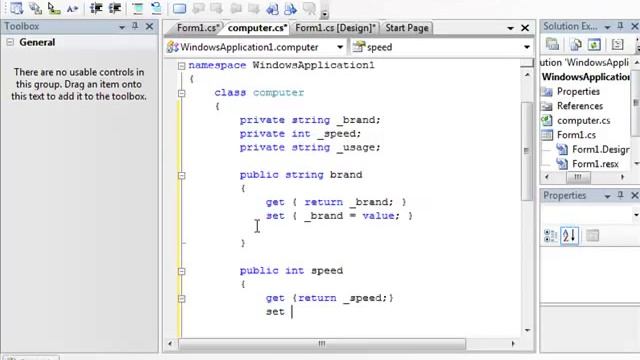Switch to the computer.cs tab
Viewport: 640px width, 360px height.
pyautogui.click(x=257, y=28)
